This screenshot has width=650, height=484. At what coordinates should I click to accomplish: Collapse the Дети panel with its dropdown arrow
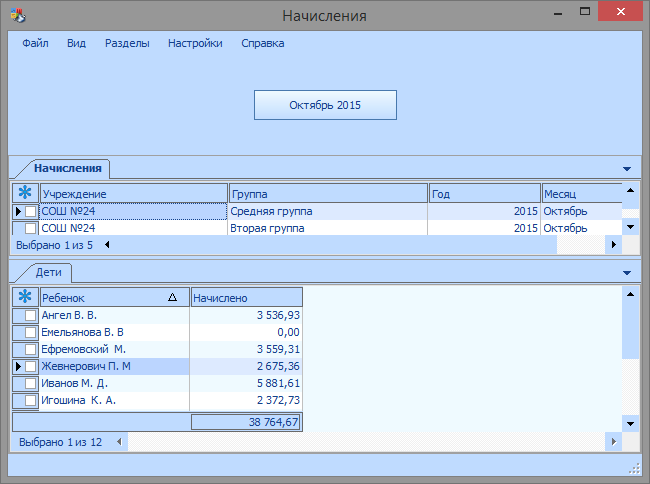point(627,273)
